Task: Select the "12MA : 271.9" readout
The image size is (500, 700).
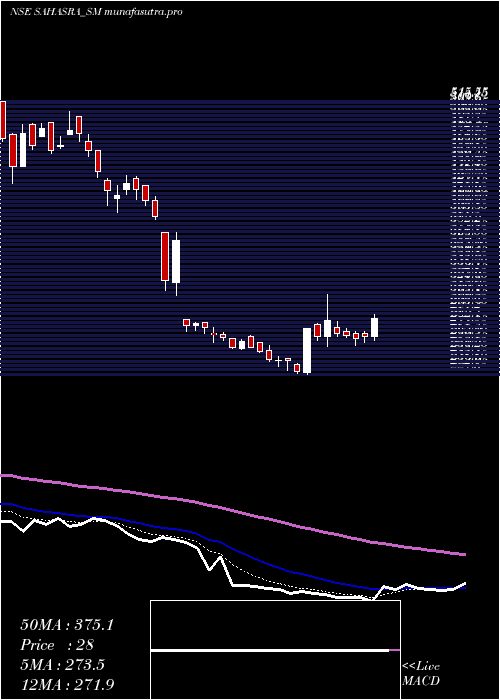Action: [67, 684]
